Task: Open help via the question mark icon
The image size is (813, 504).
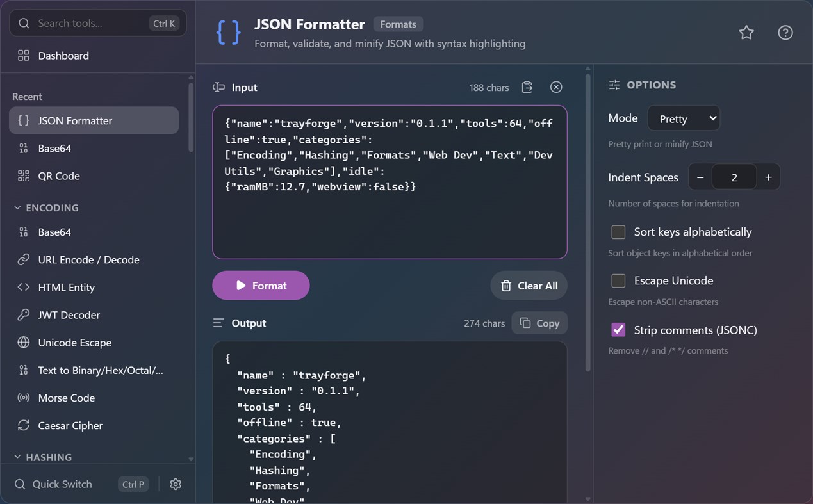Action: click(x=785, y=33)
